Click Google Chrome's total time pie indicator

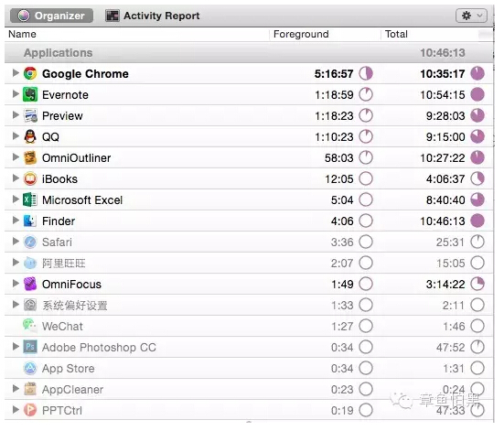click(x=477, y=73)
